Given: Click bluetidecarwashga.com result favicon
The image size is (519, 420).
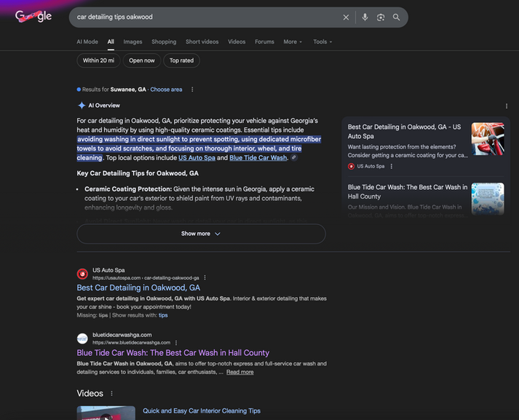Looking at the screenshot, I should (x=82, y=338).
